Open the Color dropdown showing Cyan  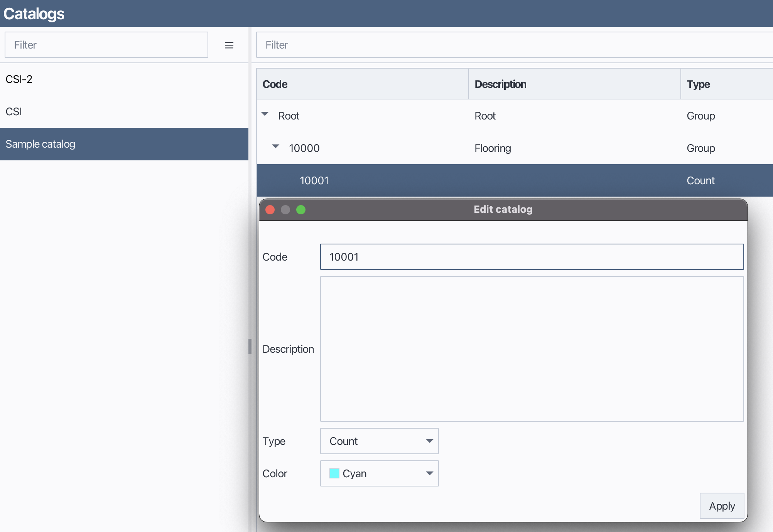(379, 473)
